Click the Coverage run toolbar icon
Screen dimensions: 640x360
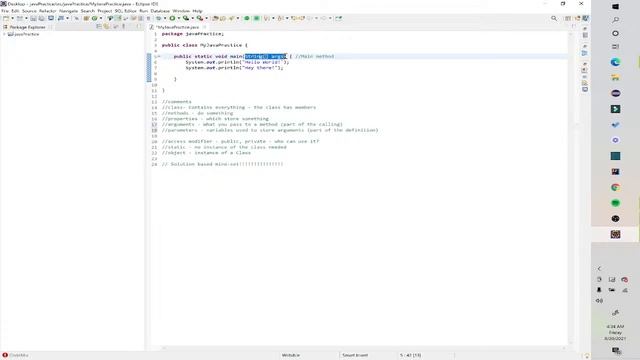pyautogui.click(x=186, y=18)
